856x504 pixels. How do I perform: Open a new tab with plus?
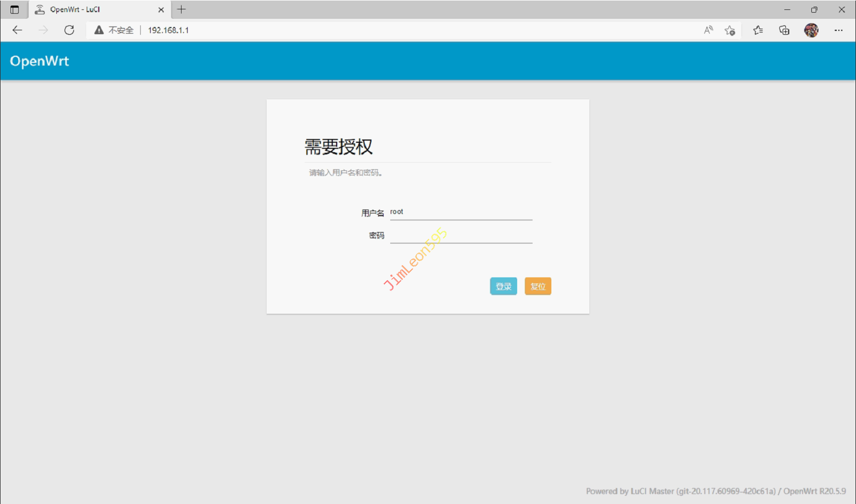[x=181, y=9]
